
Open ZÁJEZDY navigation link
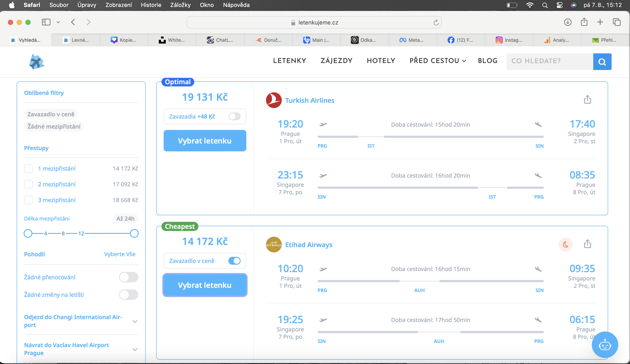tap(336, 61)
